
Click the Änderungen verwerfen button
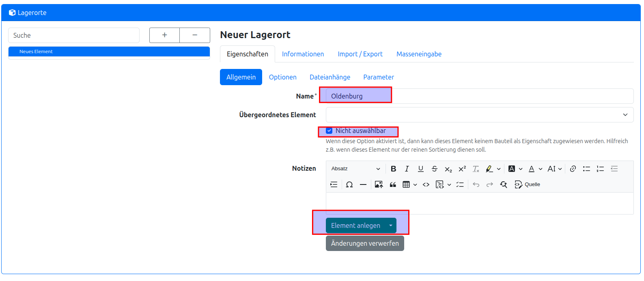(364, 244)
